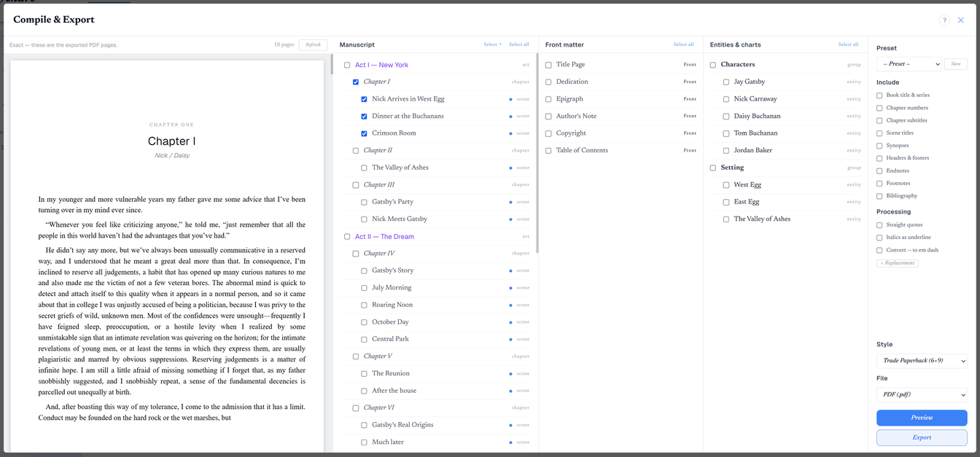Image resolution: width=980 pixels, height=457 pixels.
Task: Enable Scene titles option
Action: tap(879, 133)
